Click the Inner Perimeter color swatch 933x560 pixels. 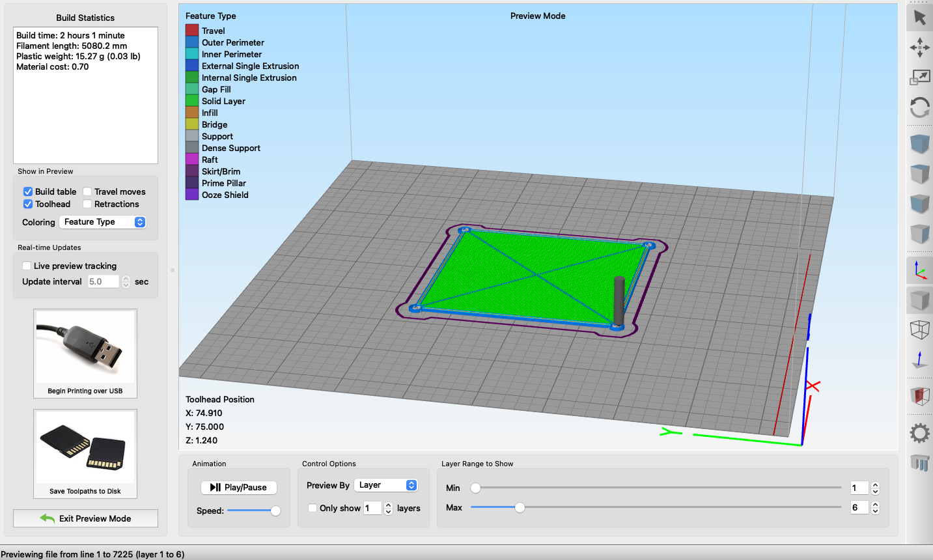[x=192, y=54]
